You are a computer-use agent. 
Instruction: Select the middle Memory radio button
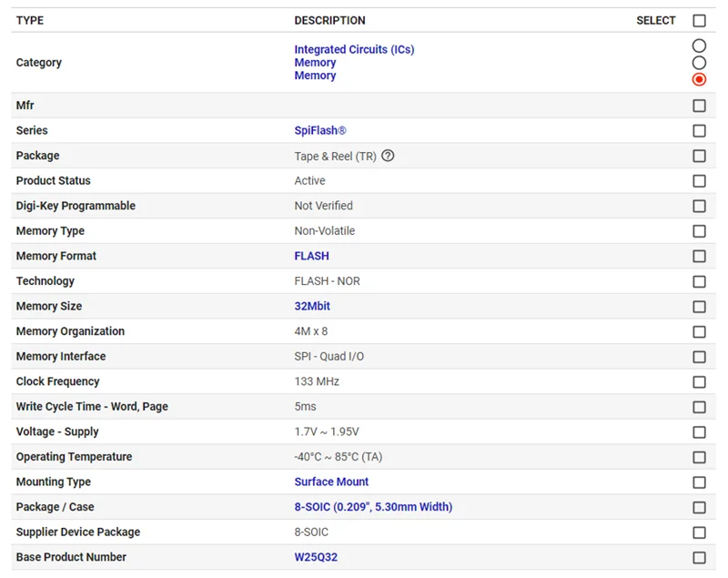click(699, 62)
